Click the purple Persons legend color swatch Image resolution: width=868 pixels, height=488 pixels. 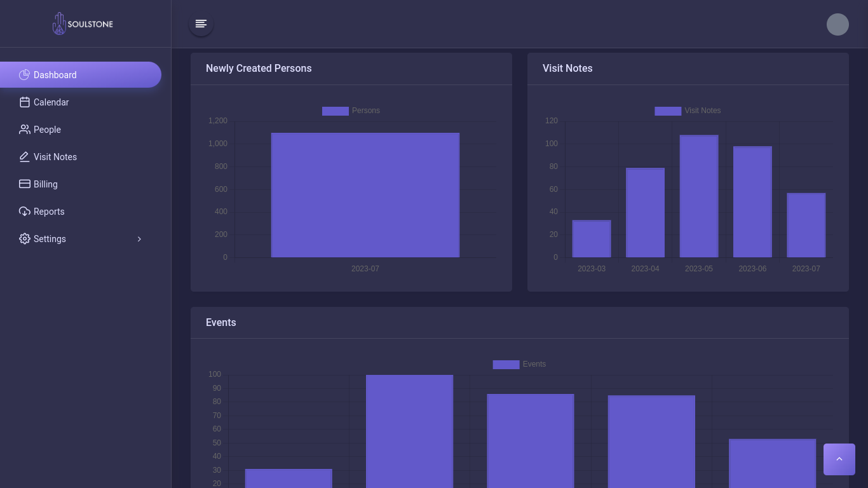[336, 111]
